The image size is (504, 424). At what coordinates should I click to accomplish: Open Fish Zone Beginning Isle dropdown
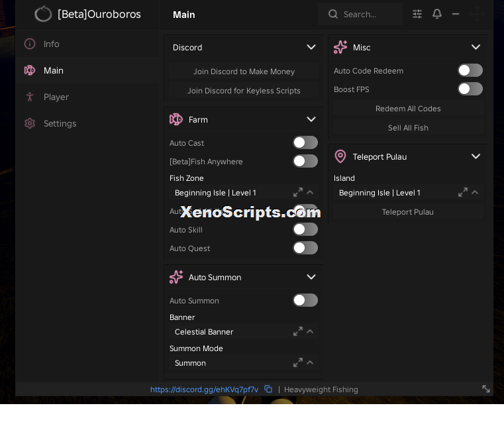(244, 193)
